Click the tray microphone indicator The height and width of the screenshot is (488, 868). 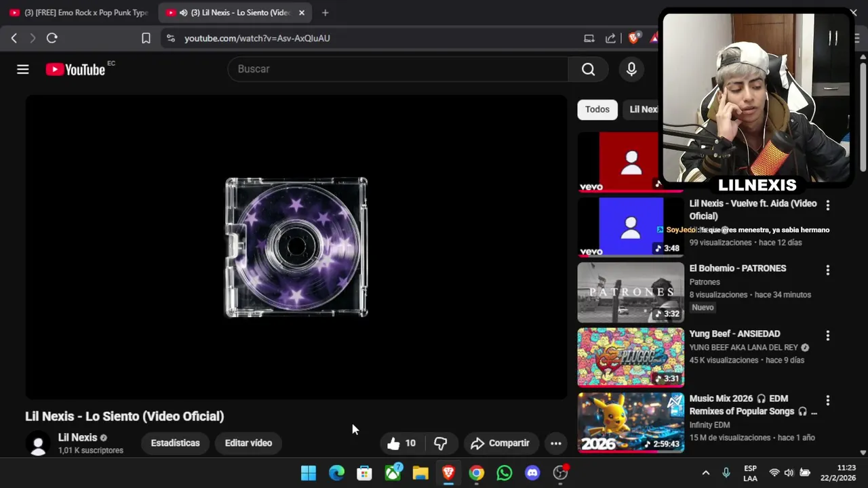pos(726,473)
